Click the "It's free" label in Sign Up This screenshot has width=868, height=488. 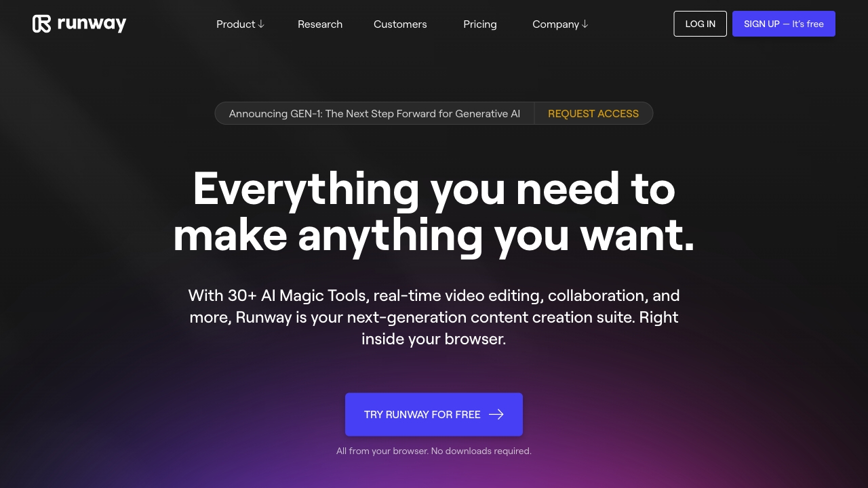pos(808,24)
